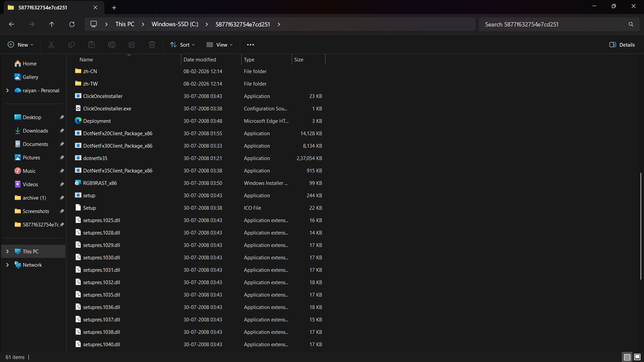Click the search magnifier icon
Image resolution: width=644 pixels, height=362 pixels.
point(631,24)
